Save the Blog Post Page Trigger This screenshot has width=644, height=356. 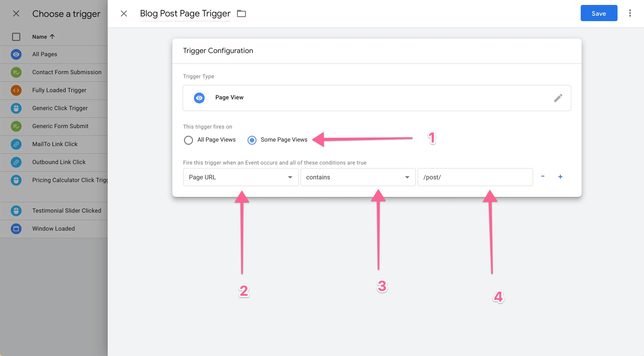click(x=599, y=13)
